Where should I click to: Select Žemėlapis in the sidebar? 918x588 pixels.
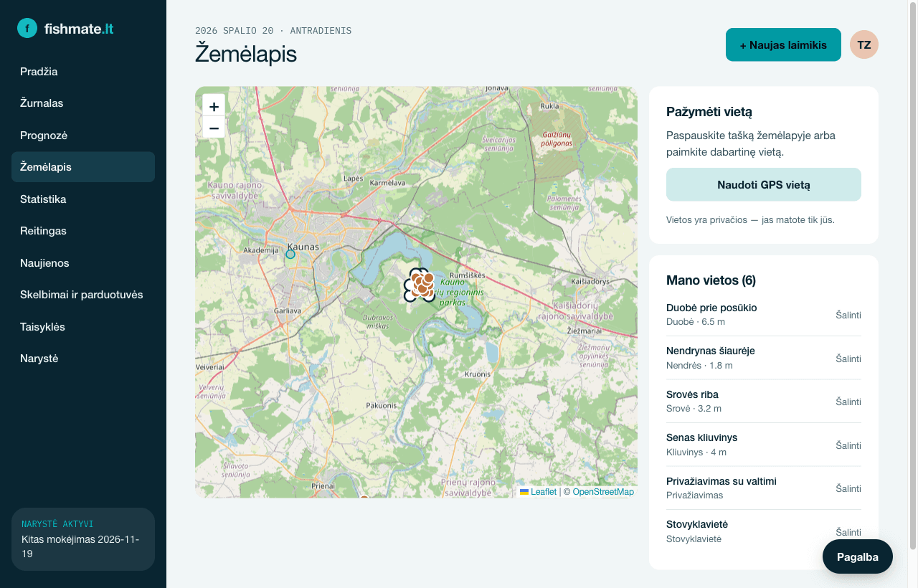[x=83, y=167]
